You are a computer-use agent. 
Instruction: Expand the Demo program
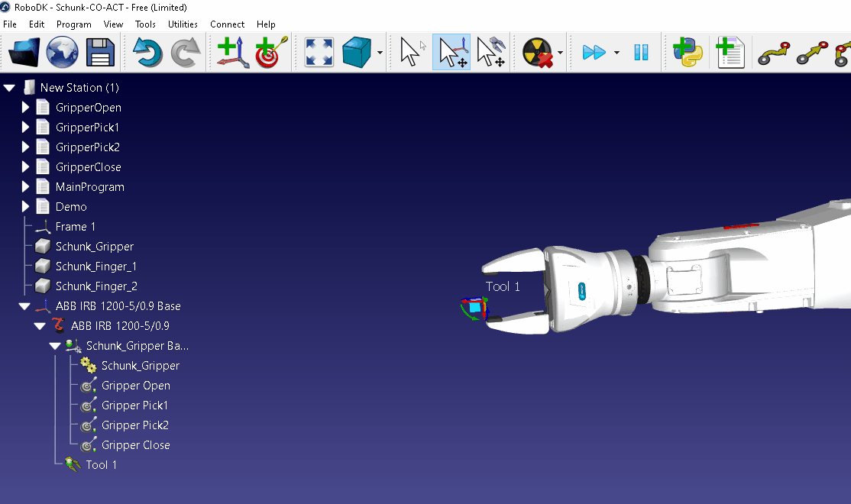click(x=25, y=207)
